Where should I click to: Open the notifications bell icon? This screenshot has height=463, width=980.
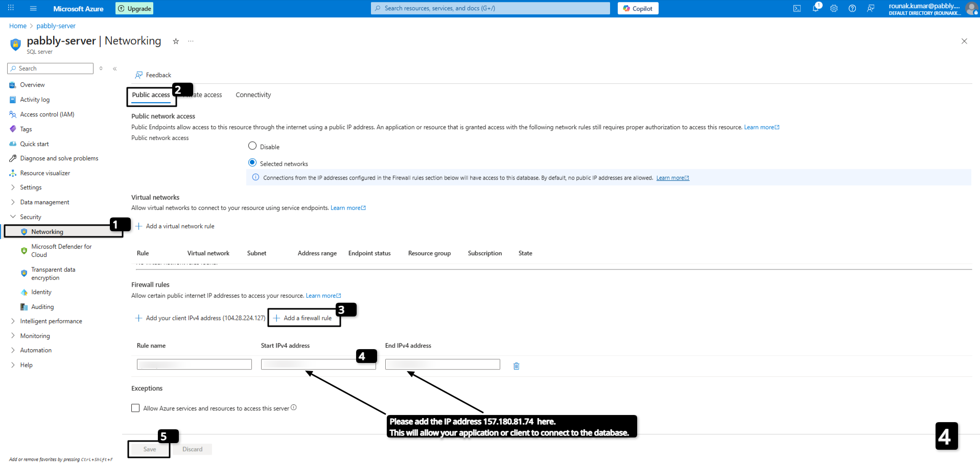pyautogui.click(x=815, y=9)
